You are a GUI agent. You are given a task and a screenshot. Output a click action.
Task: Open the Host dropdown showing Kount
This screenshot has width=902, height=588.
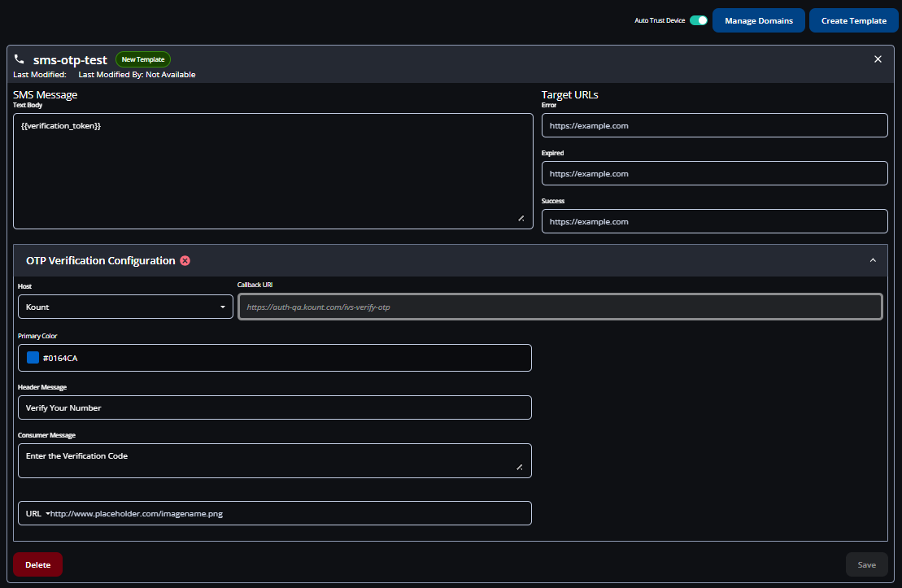tap(125, 307)
